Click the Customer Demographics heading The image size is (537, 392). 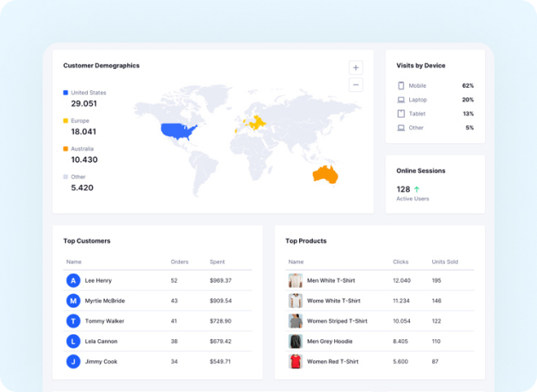(101, 66)
